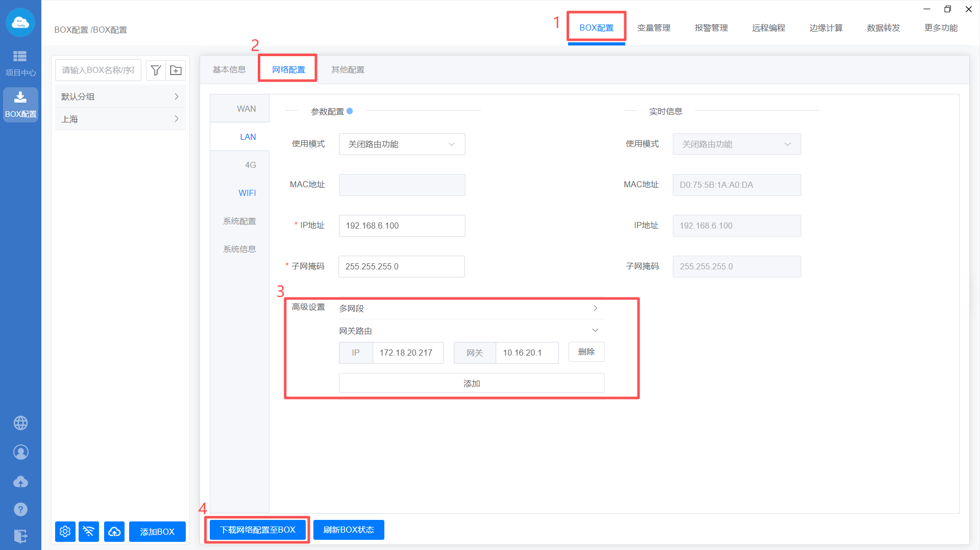Open the 使用模式 dropdown in 参数配置
Image resolution: width=980 pixels, height=550 pixels.
(402, 144)
